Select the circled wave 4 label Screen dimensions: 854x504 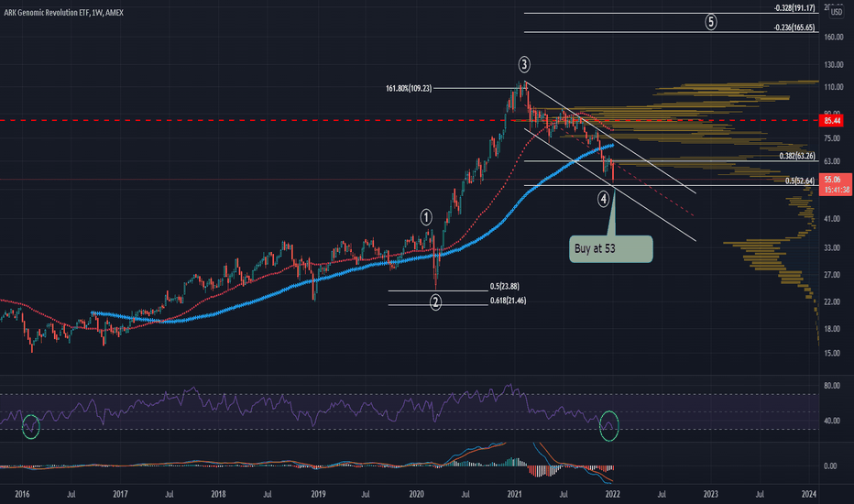(603, 199)
